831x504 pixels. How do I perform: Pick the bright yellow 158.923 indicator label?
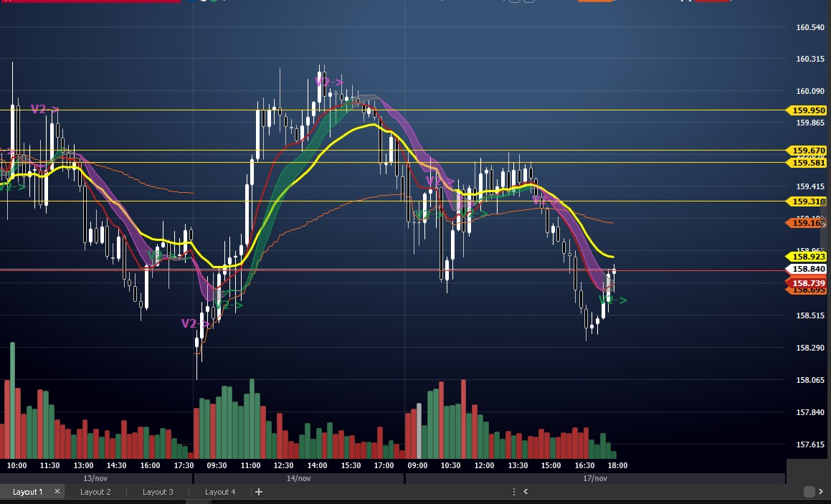(x=807, y=256)
